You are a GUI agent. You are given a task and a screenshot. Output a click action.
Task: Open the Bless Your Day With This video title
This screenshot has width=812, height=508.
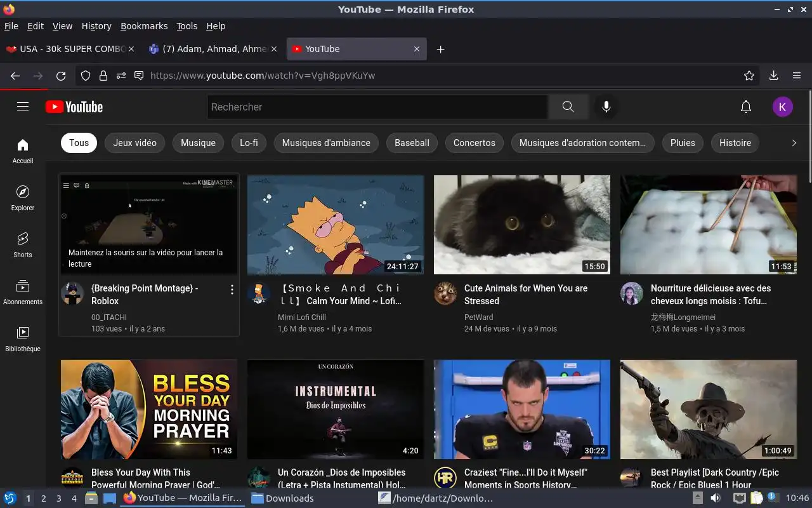(155, 478)
